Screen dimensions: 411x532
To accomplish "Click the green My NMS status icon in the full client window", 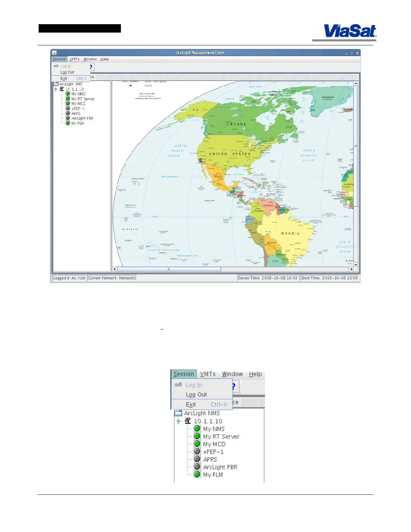I will (x=68, y=94).
